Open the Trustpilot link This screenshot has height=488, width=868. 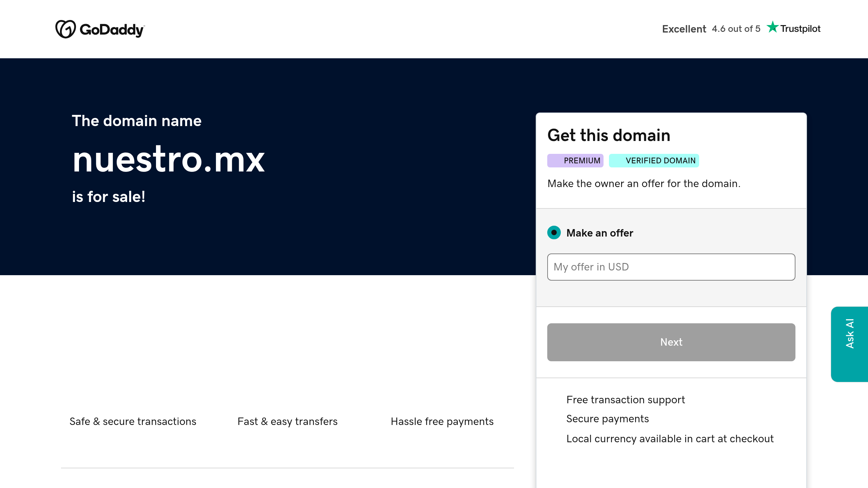coord(800,29)
